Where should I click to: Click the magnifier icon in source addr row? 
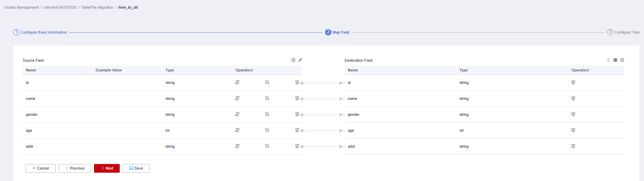click(x=267, y=146)
